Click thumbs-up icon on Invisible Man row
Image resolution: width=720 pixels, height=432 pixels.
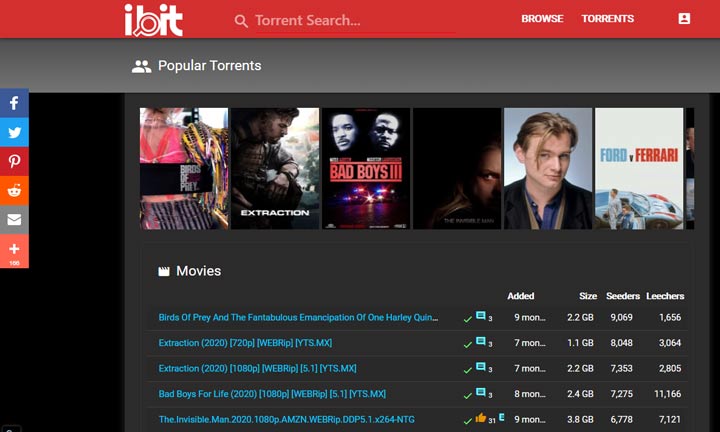(480, 417)
